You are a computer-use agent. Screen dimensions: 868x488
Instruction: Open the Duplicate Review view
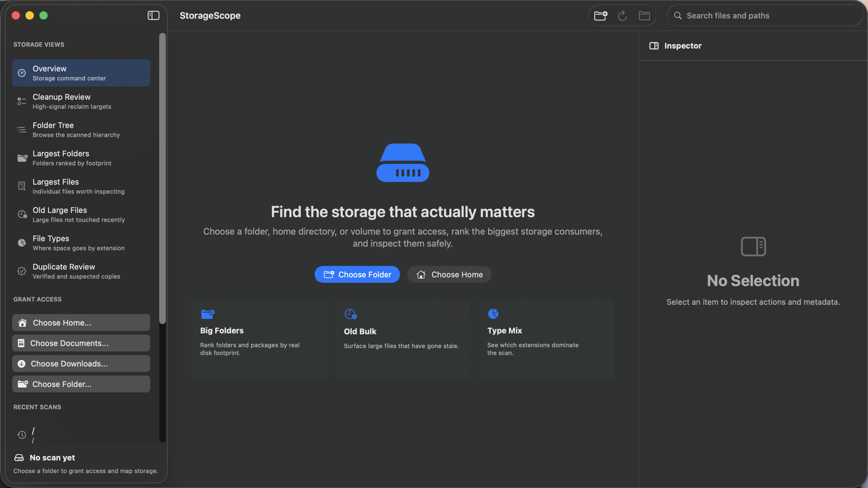[x=81, y=271]
